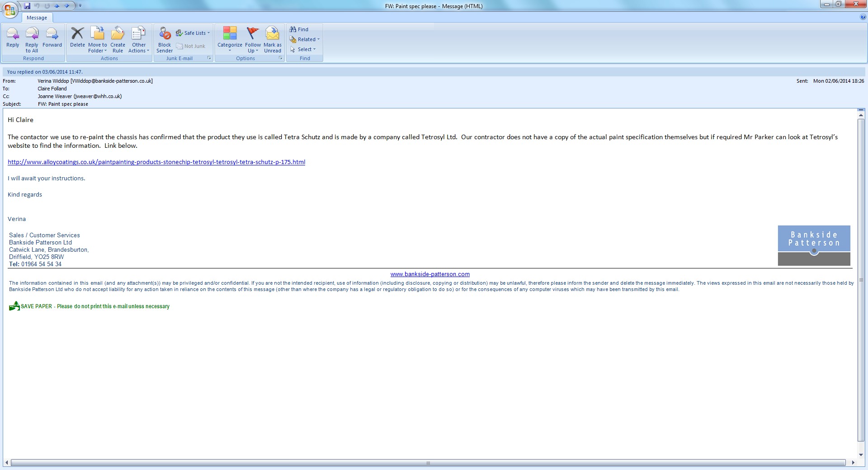Click Reply to All

click(32, 40)
